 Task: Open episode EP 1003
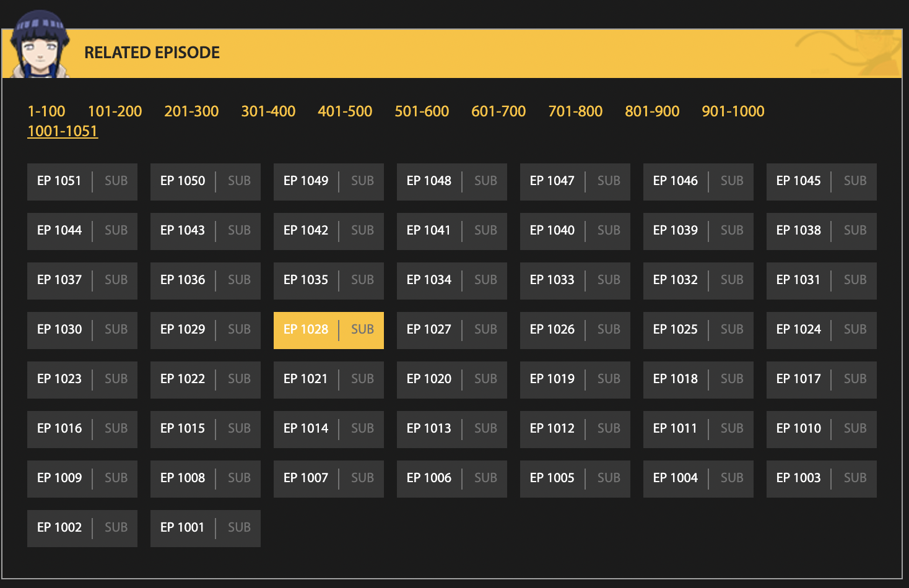click(x=822, y=479)
